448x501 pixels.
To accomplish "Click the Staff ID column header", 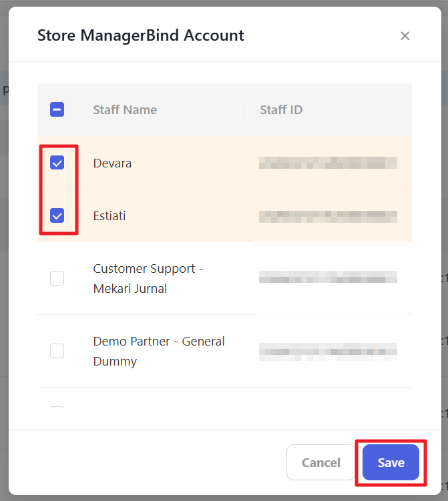I will (x=281, y=110).
